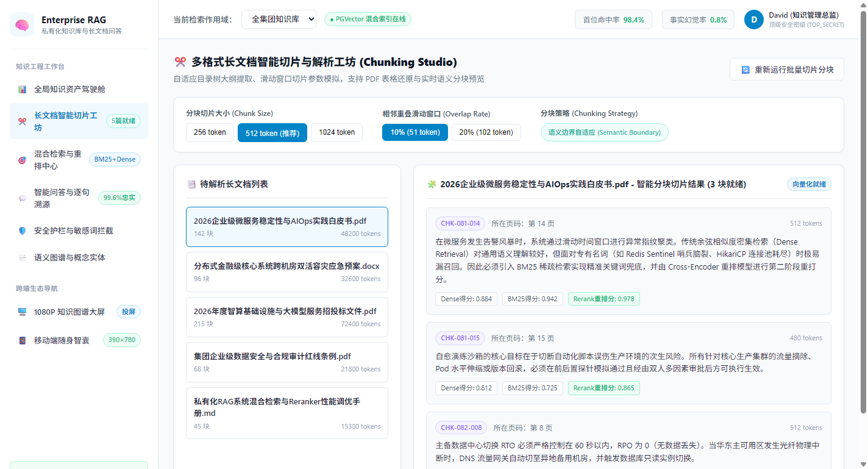Click the 5篇就绪 badge in sidebar
The height and width of the screenshot is (469, 868).
click(x=123, y=121)
